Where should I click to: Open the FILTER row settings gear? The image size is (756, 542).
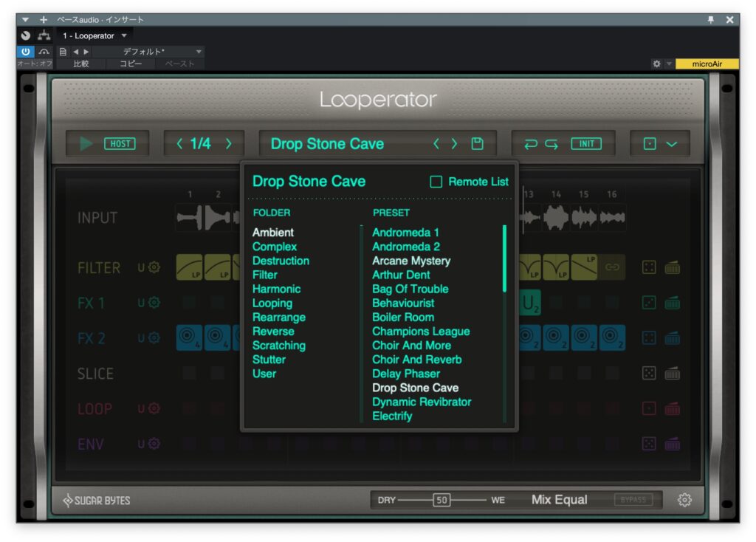pyautogui.click(x=154, y=267)
